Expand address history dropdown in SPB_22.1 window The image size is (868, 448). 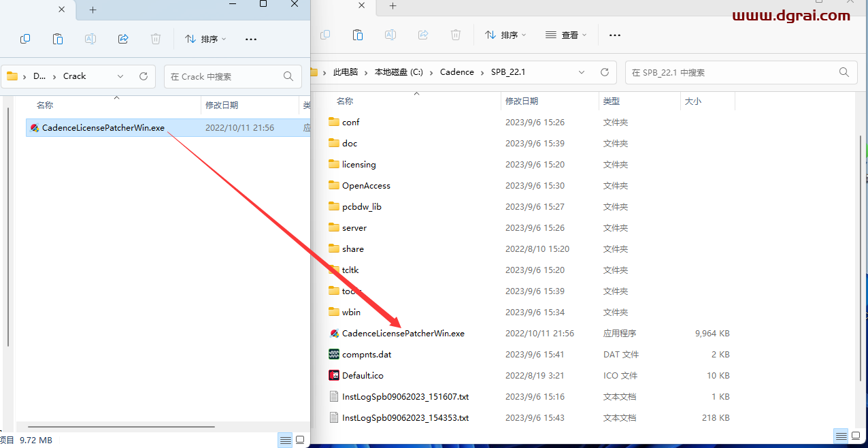coord(582,72)
